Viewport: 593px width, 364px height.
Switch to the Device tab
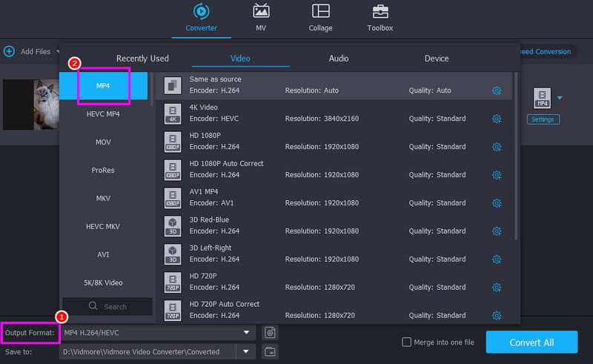pos(436,59)
